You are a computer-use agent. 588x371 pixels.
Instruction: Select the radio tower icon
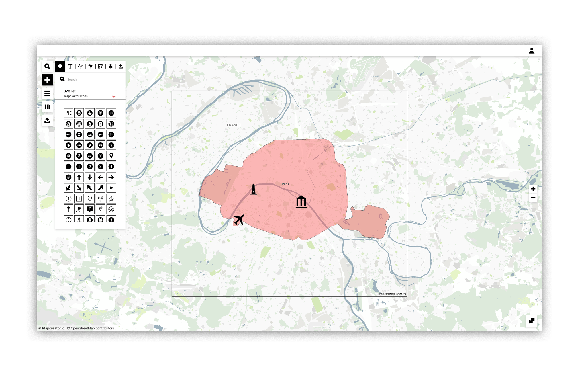click(101, 156)
